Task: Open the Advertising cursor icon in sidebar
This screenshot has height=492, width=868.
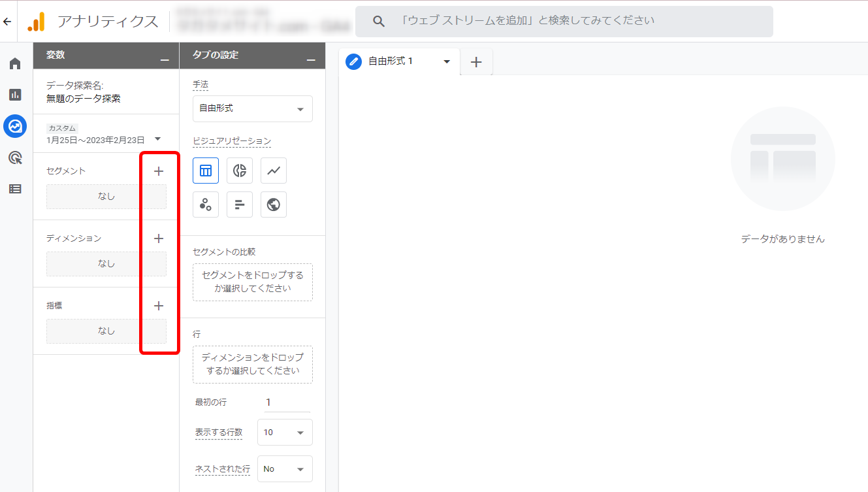Action: pos(15,157)
